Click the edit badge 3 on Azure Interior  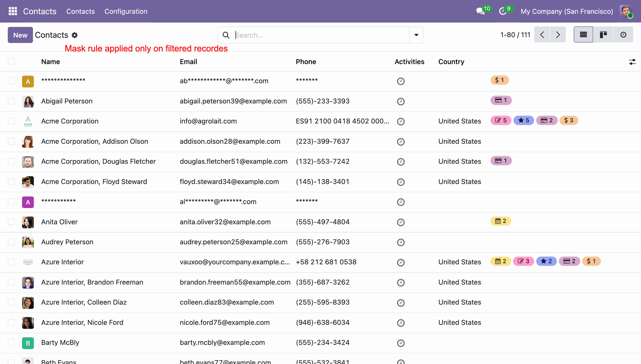pyautogui.click(x=523, y=261)
